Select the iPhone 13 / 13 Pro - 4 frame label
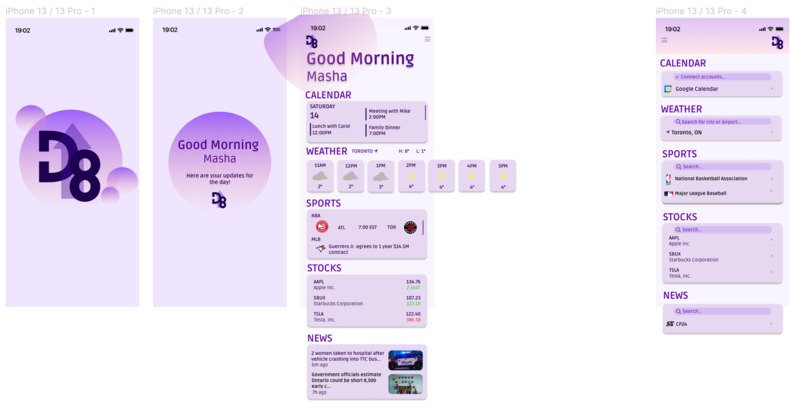 coord(701,11)
